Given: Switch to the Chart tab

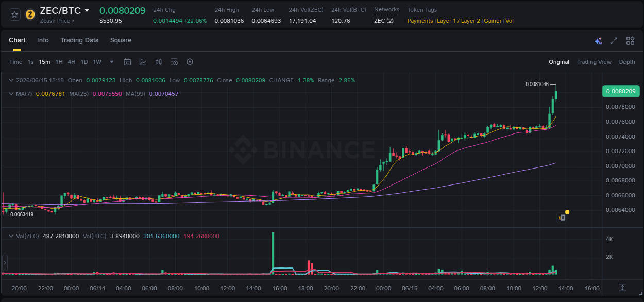Looking at the screenshot, I should [x=17, y=40].
